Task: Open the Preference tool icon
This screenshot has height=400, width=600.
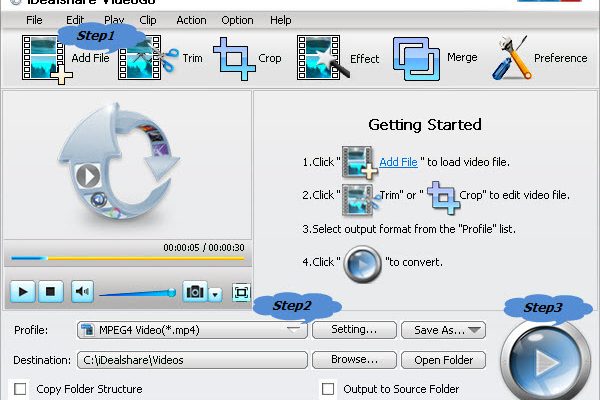Action: coord(512,57)
